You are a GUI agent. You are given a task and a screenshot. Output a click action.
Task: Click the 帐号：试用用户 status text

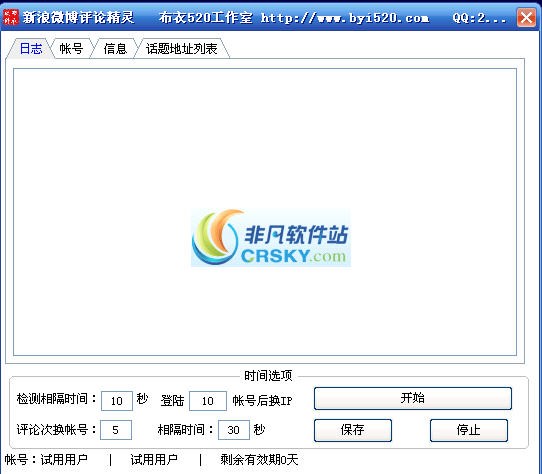pyautogui.click(x=46, y=459)
